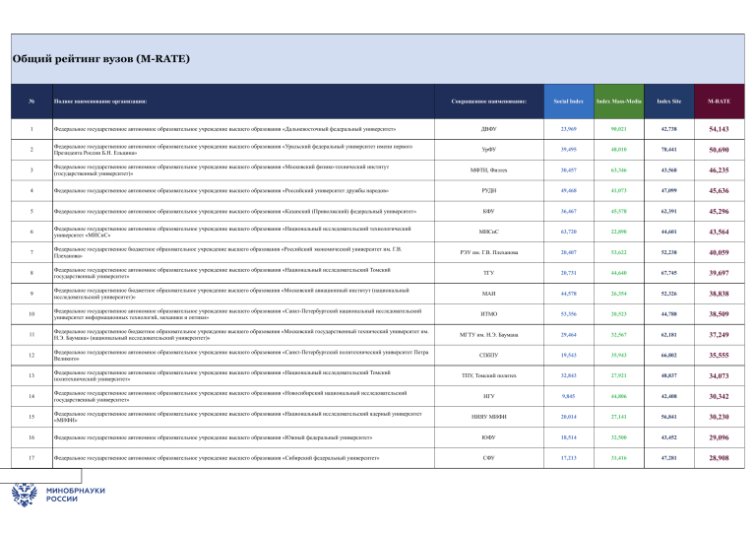The width and height of the screenshot is (756, 535).
Task: Click the M-RATE value 35,555
Action: coord(719,355)
